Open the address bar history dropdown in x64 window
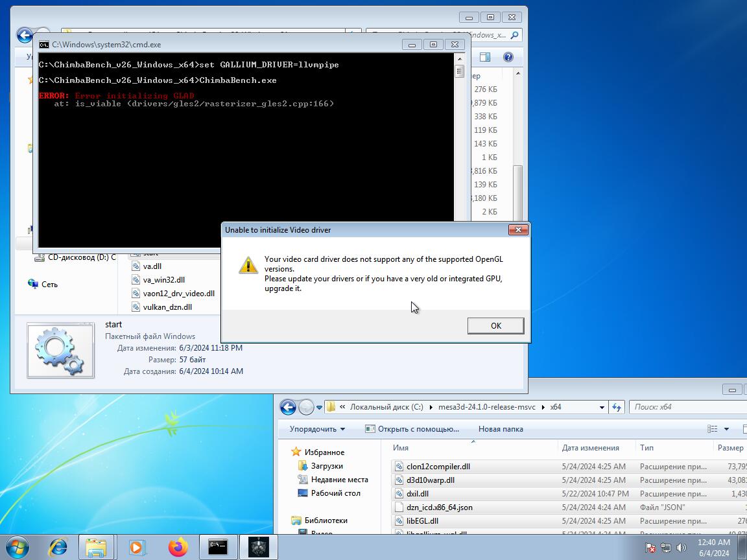The height and width of the screenshot is (560, 747). (x=602, y=408)
